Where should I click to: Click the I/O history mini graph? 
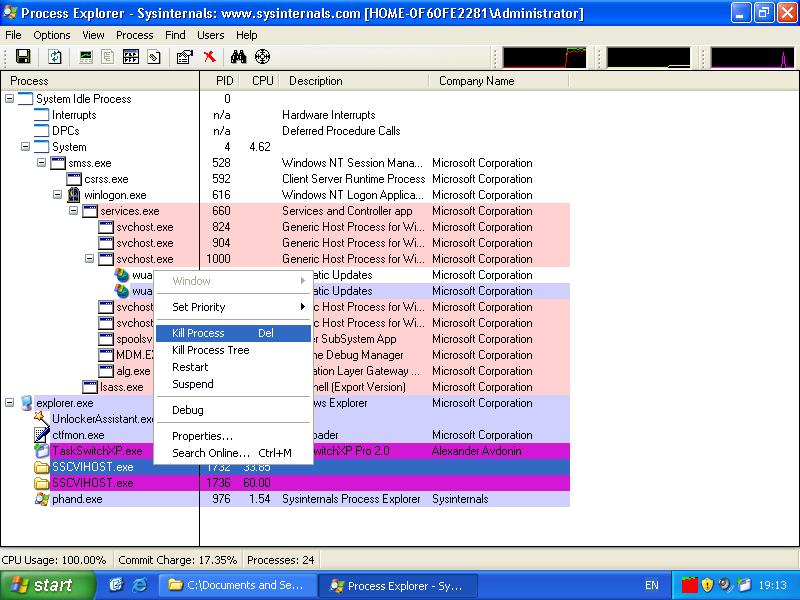[x=753, y=57]
